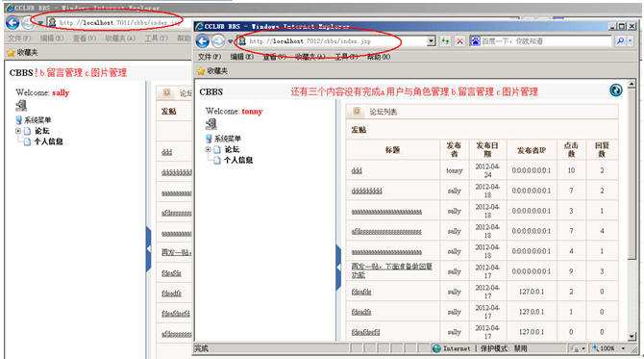The width and height of the screenshot is (644, 359).
Task: Select 个人信息 in sally's tree
Action: (48, 141)
